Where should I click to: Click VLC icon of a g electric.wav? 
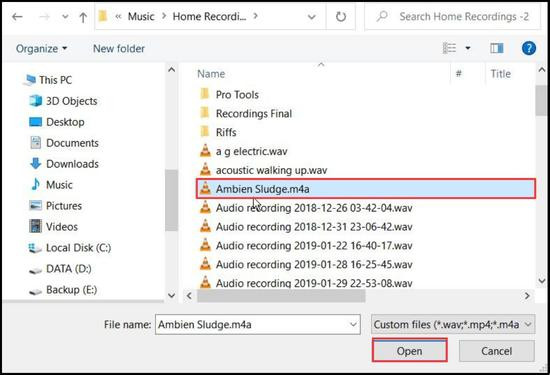tap(205, 151)
